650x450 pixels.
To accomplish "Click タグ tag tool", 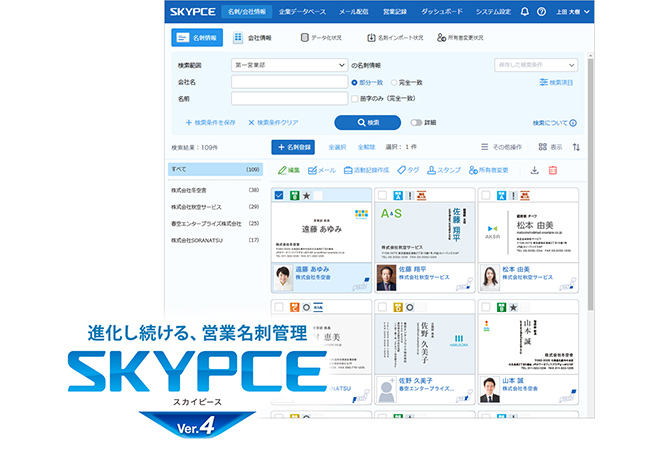I will pos(408,170).
